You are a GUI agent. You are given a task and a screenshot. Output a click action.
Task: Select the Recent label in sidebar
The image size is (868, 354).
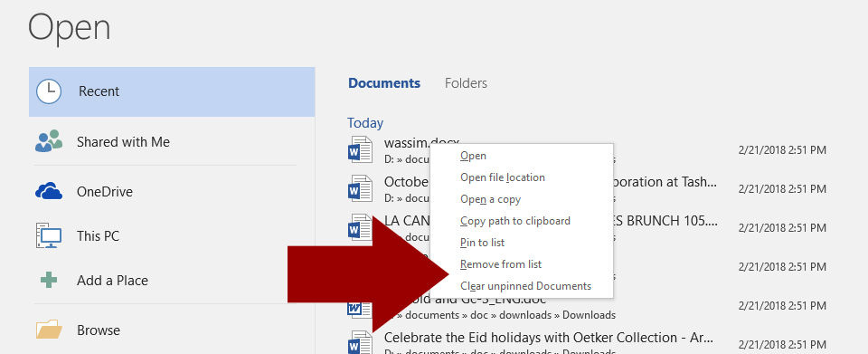(99, 91)
